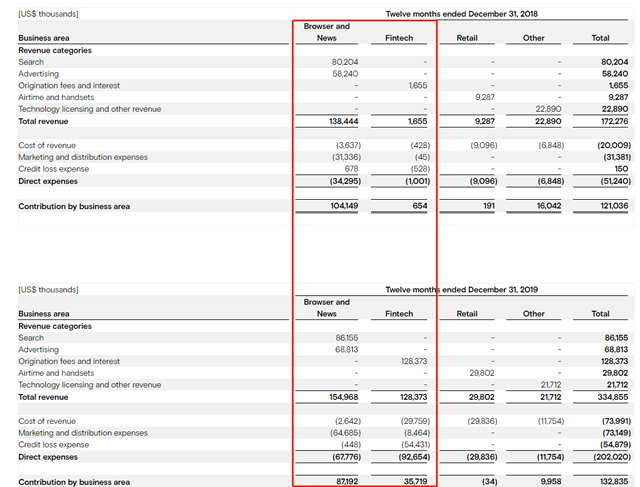This screenshot has height=487, width=640.
Task: Click 'Origination fees and interest' label in 2018 table
Action: click(69, 86)
